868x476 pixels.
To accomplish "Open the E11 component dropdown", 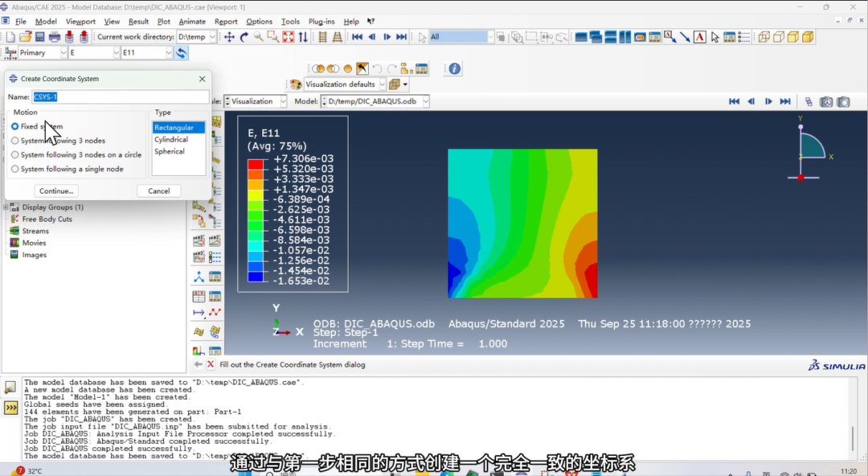I will (169, 53).
